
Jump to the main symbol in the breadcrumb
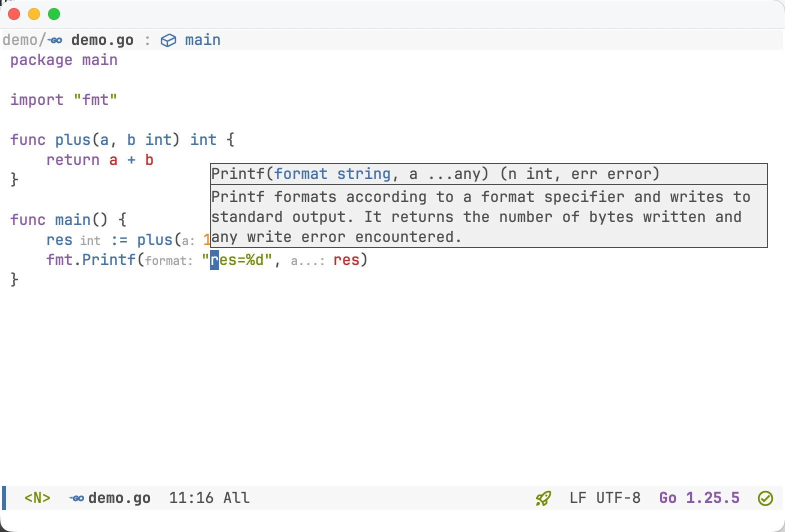point(202,40)
